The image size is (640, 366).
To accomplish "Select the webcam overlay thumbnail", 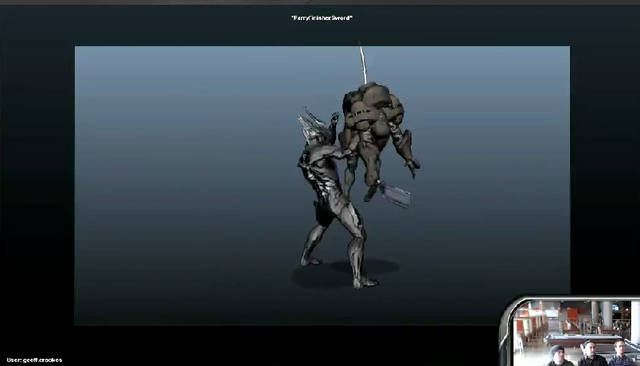I will pyautogui.click(x=570, y=332).
